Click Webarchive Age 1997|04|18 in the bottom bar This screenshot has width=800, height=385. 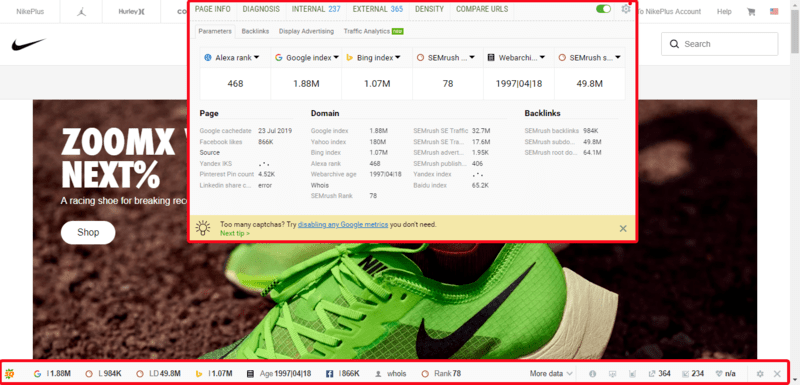point(279,374)
